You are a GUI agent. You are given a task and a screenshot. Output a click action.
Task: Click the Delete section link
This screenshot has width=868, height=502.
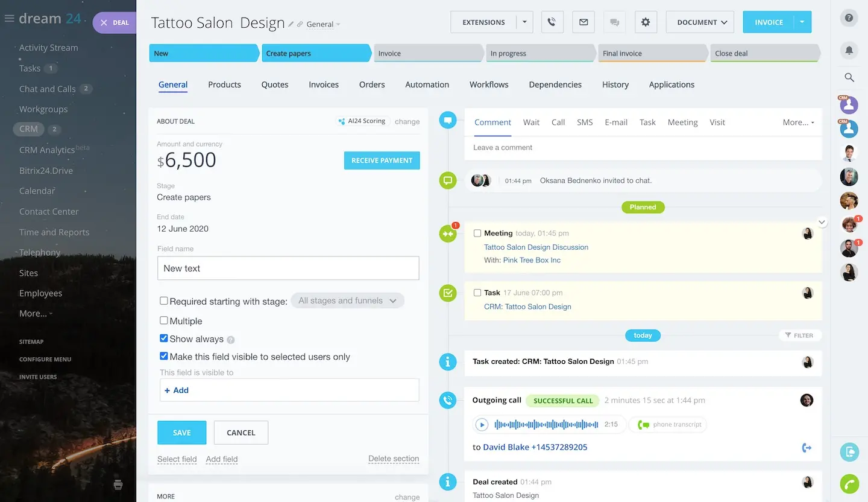pos(394,459)
